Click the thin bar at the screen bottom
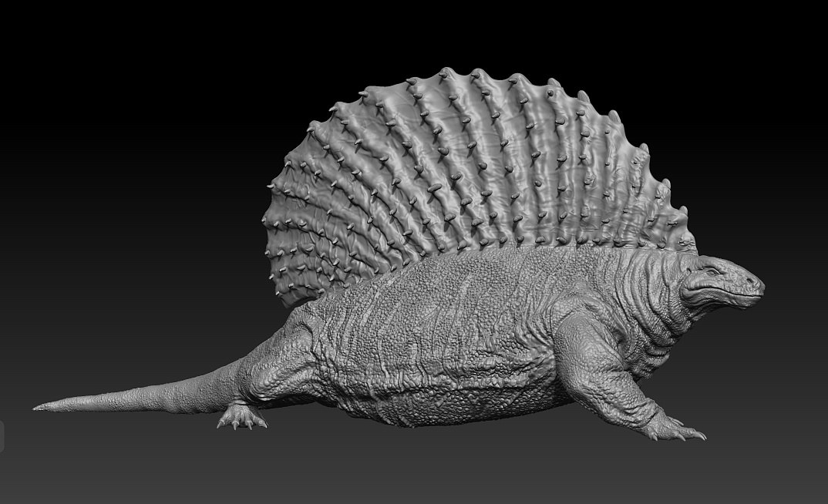 click(x=414, y=501)
